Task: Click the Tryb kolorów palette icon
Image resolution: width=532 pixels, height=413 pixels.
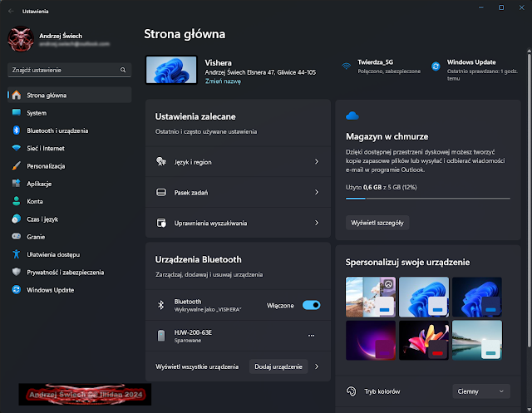Action: (x=351, y=391)
